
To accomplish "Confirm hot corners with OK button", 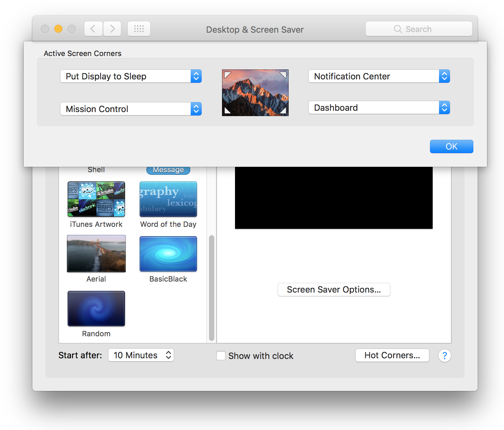I will coord(452,146).
